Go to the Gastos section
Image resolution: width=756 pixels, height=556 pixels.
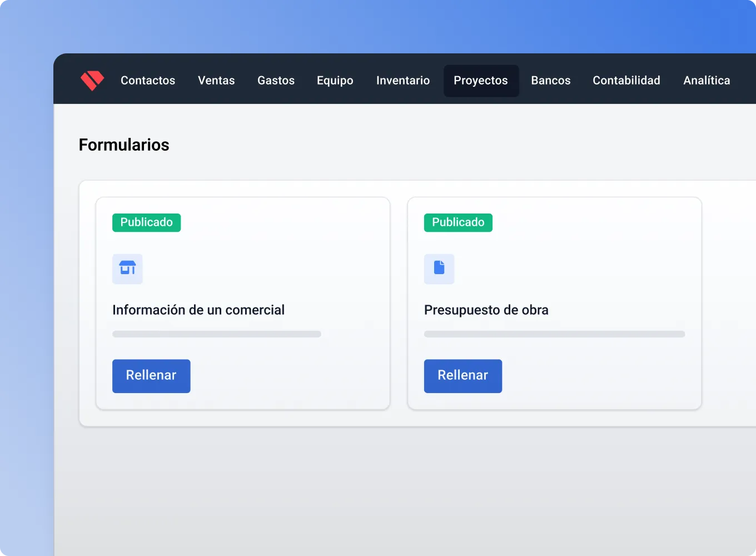276,81
